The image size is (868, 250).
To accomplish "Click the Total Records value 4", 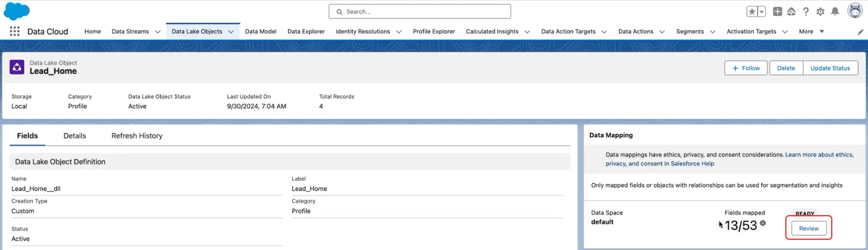I will (321, 106).
